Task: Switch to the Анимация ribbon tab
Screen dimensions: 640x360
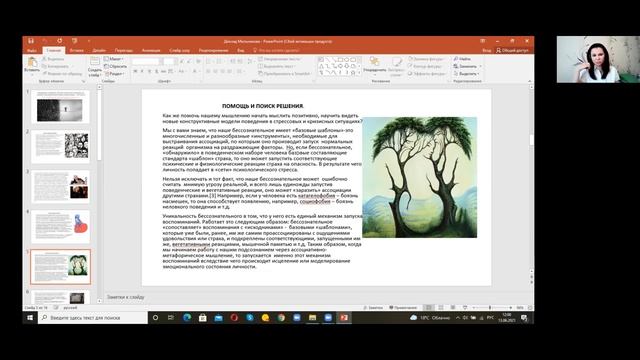Action: [151, 51]
